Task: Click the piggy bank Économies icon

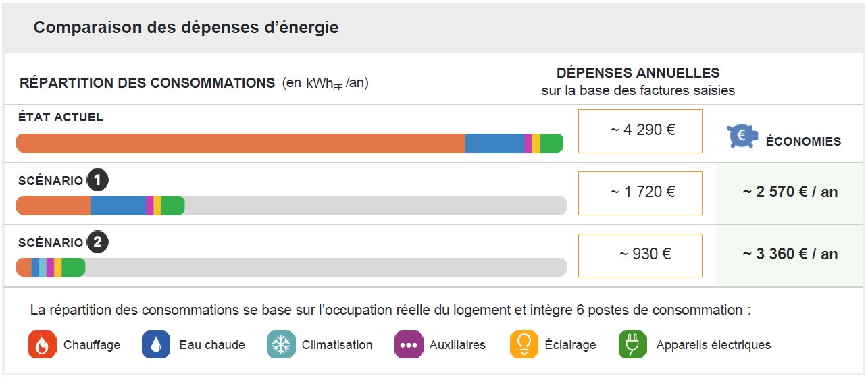Action: click(743, 136)
